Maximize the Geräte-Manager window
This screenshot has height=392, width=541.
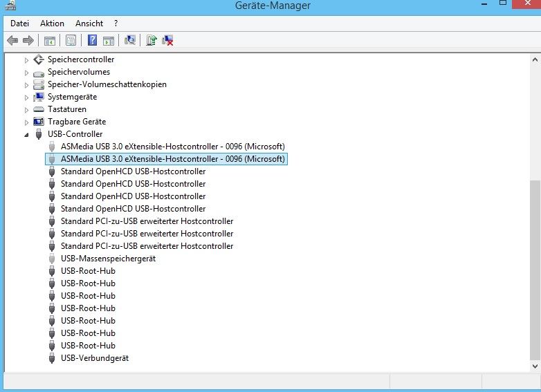pos(503,3)
